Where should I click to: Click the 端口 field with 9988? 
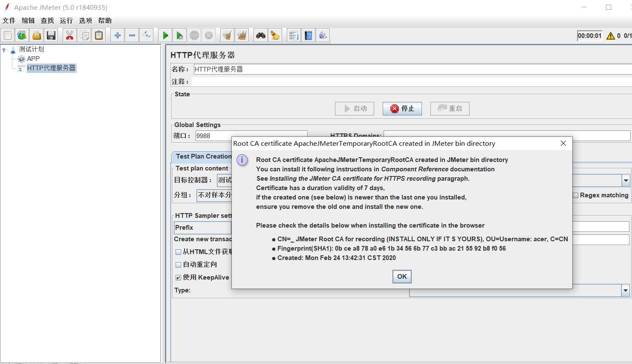tap(251, 136)
